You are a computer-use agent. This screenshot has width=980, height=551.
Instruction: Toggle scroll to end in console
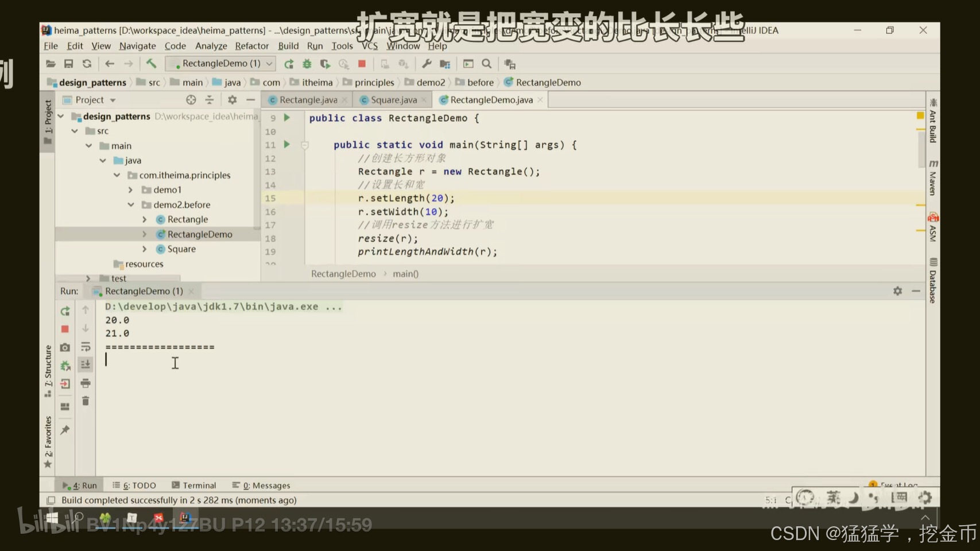pyautogui.click(x=86, y=364)
